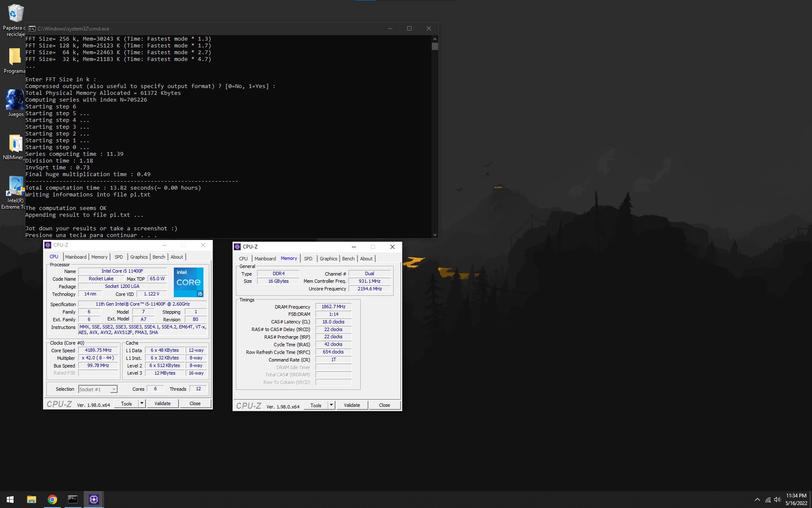Open network status tray icon
The width and height of the screenshot is (812, 508).
768,500
